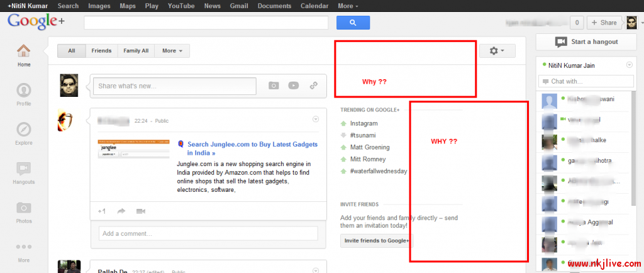The image size is (644, 273).
Task: Open Maps in the top bar
Action: (127, 6)
